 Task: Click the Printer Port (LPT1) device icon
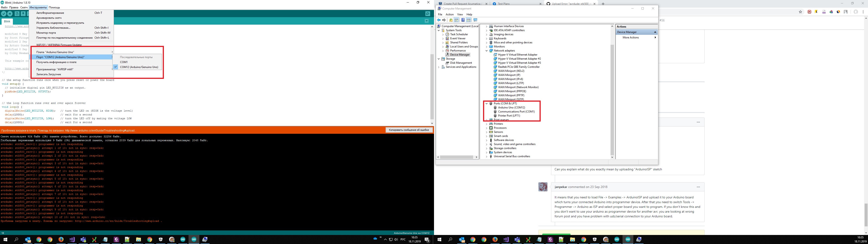(495, 116)
